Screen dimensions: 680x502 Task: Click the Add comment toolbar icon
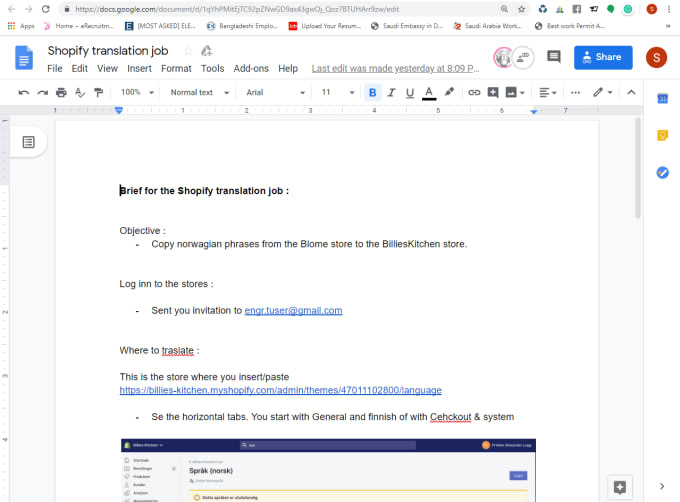(x=493, y=92)
